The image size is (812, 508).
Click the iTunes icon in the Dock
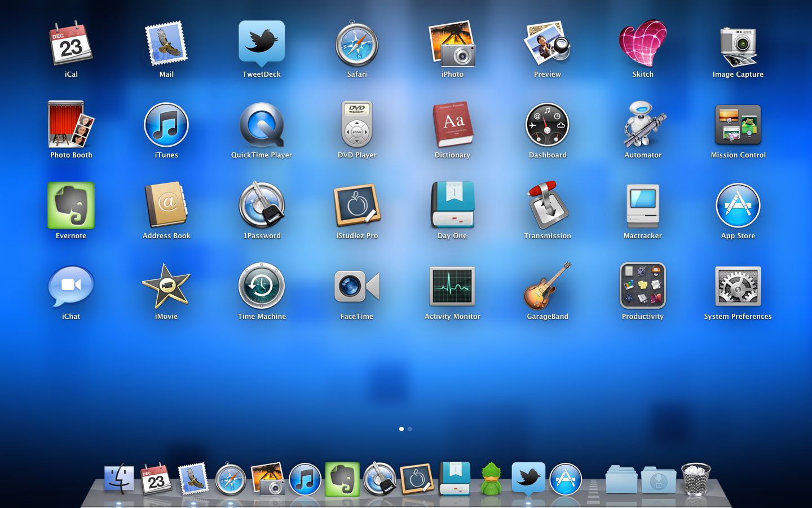tap(305, 480)
